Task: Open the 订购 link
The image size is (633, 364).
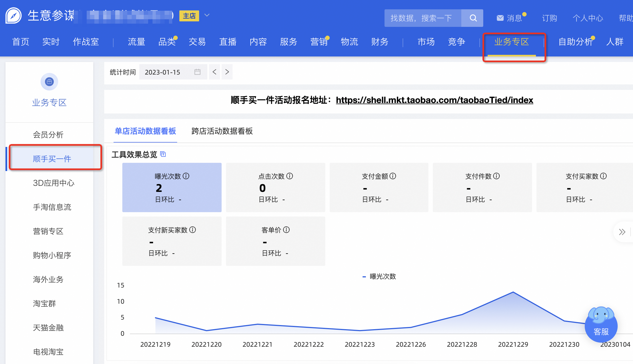Action: [550, 18]
